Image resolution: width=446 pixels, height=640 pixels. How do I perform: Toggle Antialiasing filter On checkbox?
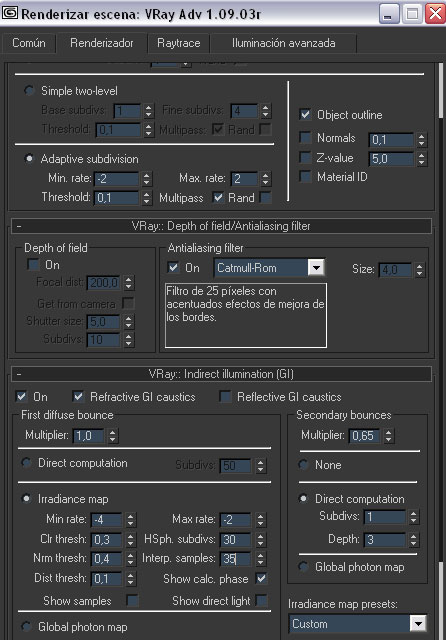173,268
